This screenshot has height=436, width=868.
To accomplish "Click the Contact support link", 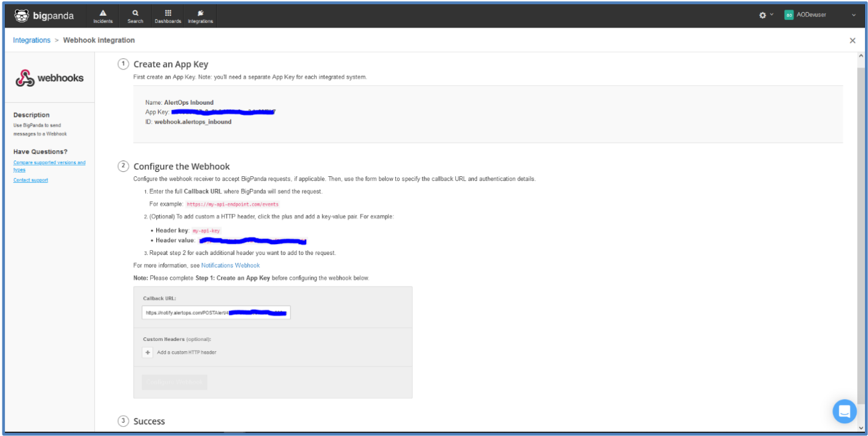I will 30,180.
